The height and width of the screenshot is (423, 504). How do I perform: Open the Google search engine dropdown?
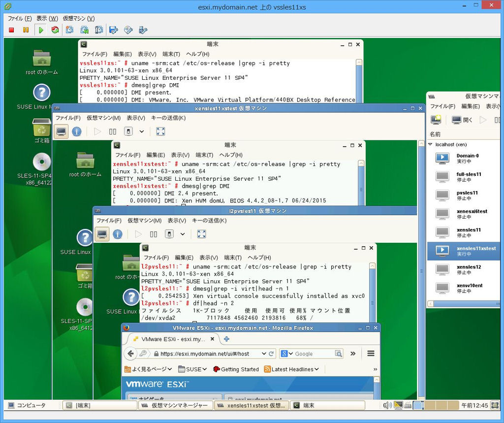(287, 354)
